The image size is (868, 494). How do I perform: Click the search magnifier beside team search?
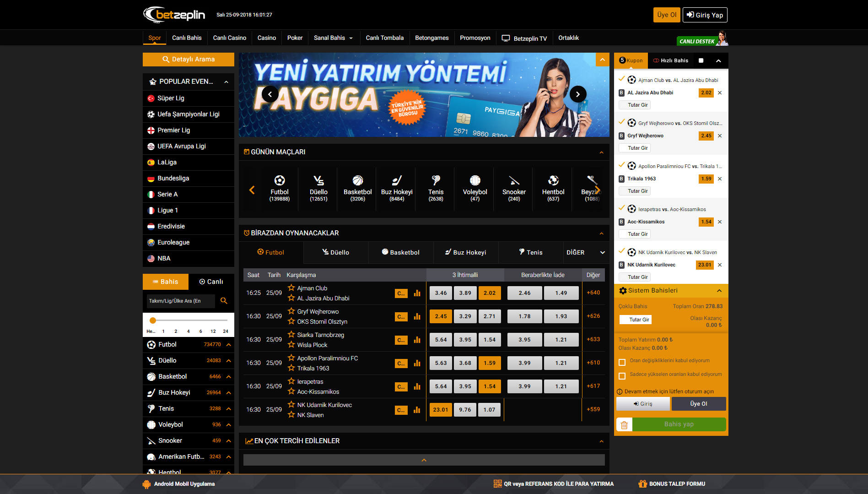pos(224,301)
